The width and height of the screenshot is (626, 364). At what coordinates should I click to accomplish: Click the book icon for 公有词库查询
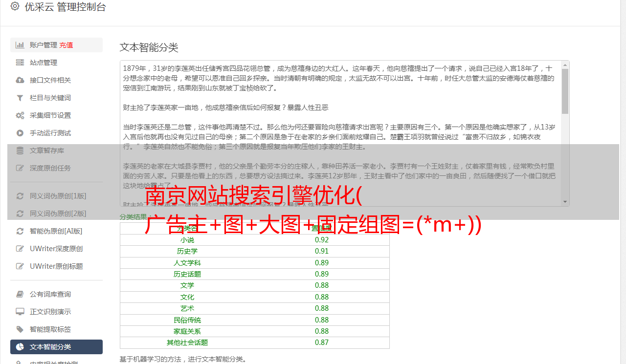[x=20, y=294]
